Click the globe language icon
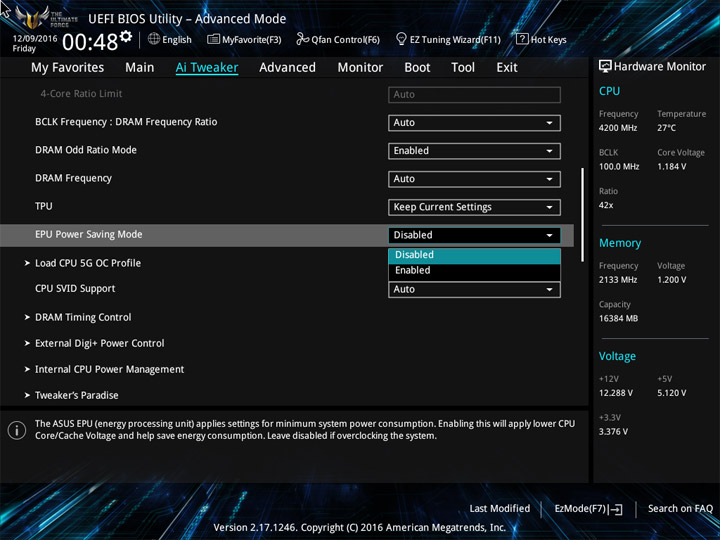 coord(154,39)
